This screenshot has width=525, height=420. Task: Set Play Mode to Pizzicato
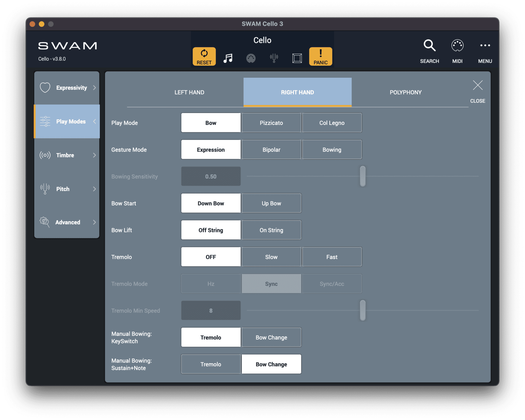coord(271,123)
